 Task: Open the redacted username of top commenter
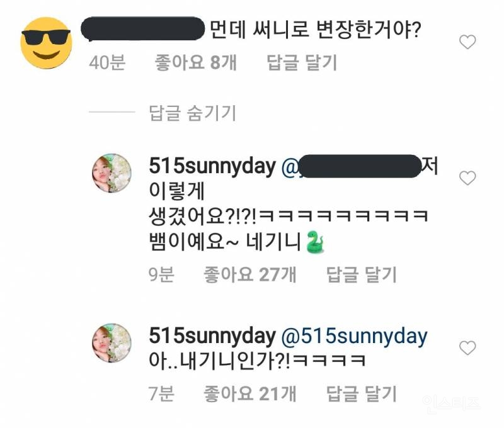pyautogui.click(x=143, y=29)
